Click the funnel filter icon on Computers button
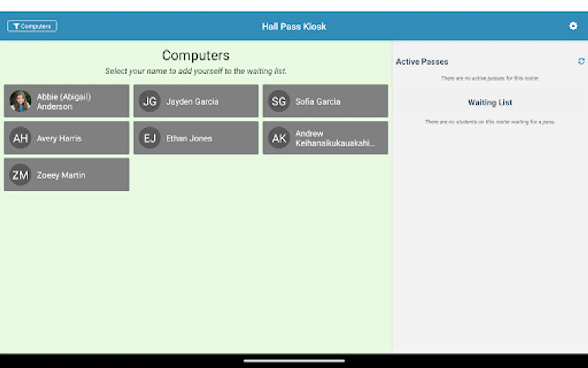 tap(16, 26)
